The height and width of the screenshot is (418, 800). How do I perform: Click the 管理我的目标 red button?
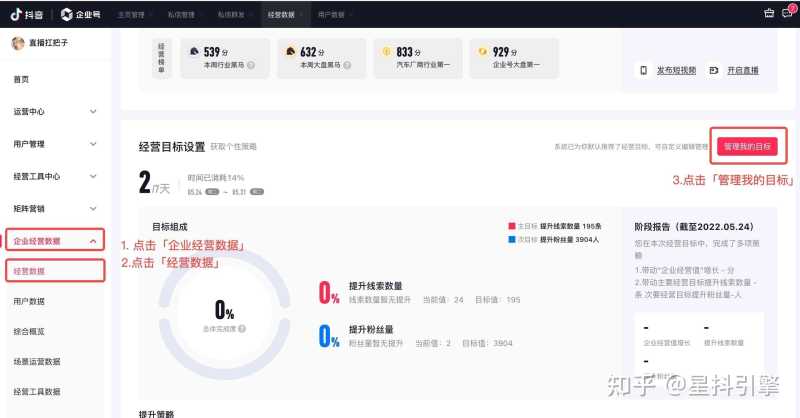tap(747, 146)
